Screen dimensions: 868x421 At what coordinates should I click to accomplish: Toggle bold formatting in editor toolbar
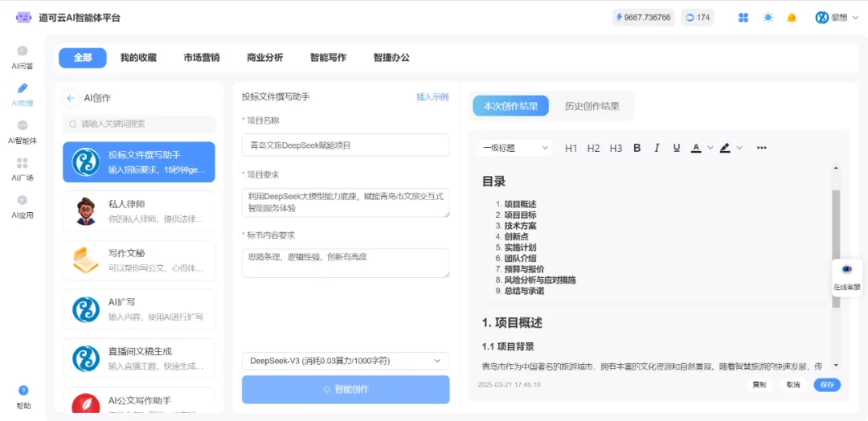tap(637, 148)
